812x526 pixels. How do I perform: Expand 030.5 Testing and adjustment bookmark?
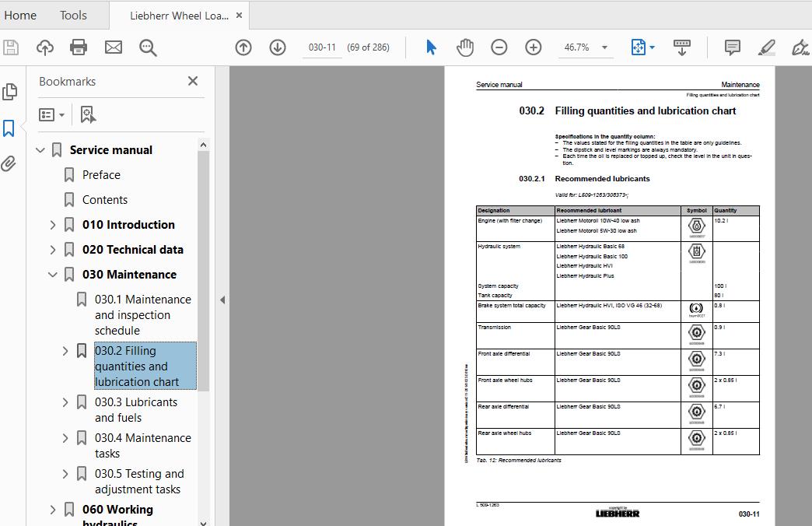click(x=65, y=474)
